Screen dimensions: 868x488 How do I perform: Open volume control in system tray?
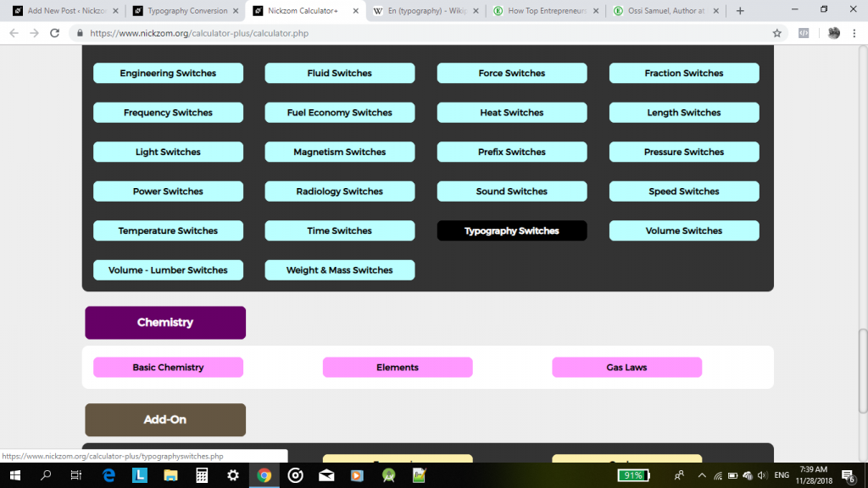[x=762, y=475]
